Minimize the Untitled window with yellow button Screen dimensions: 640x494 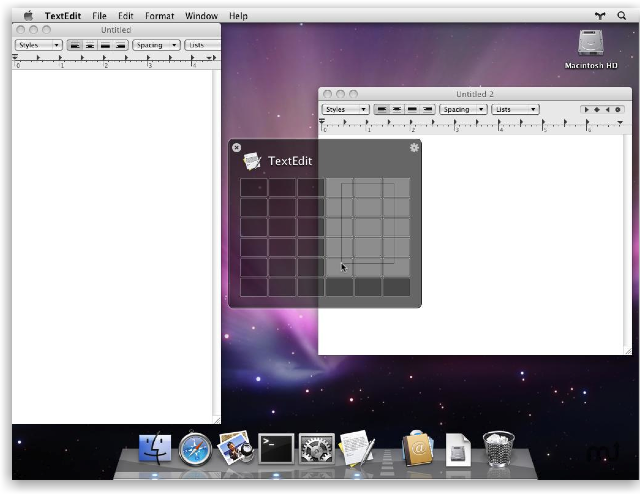point(33,30)
